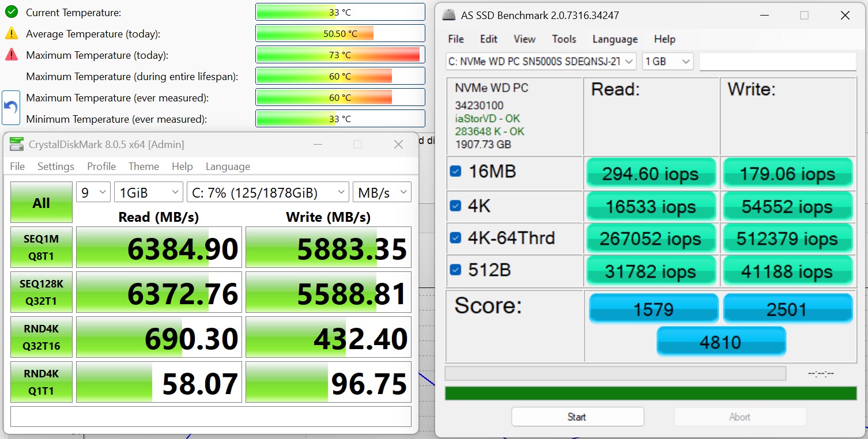Click the SEQ1M read value 6384.90
The width and height of the screenshot is (868, 439).
coord(159,247)
